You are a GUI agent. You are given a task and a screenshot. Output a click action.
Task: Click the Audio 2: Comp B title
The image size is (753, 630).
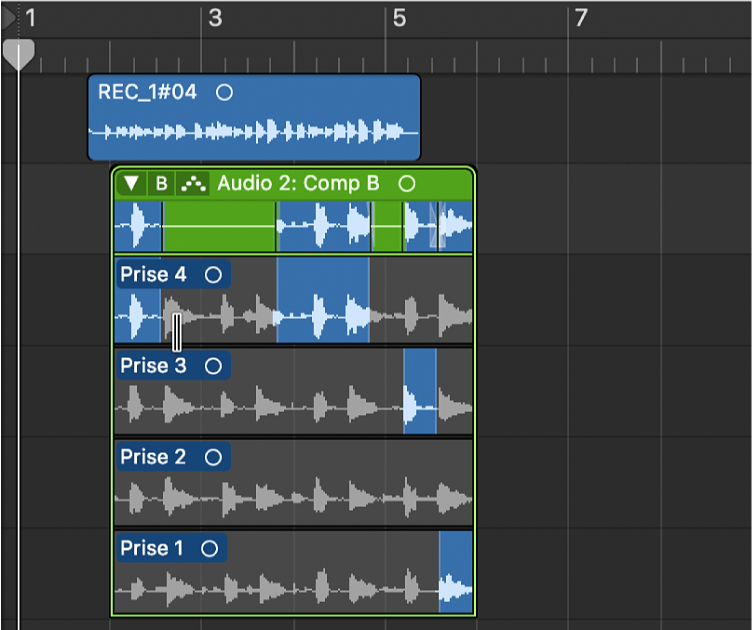pos(298,183)
